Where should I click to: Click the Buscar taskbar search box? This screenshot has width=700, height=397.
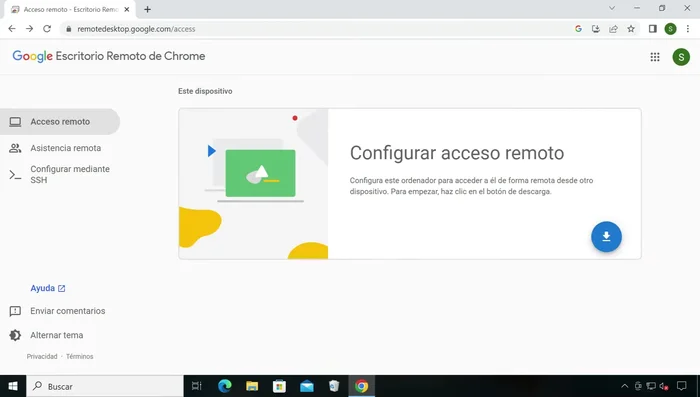[105, 386]
